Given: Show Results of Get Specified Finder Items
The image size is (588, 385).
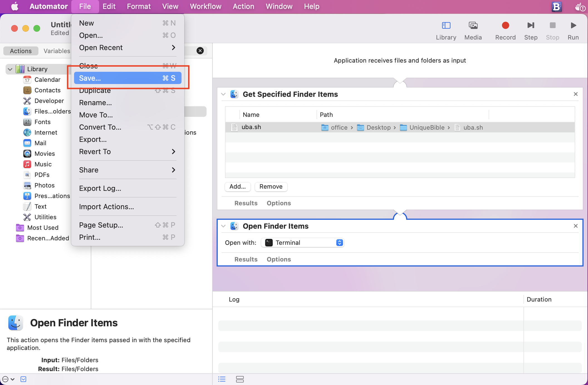Looking at the screenshot, I should [246, 203].
